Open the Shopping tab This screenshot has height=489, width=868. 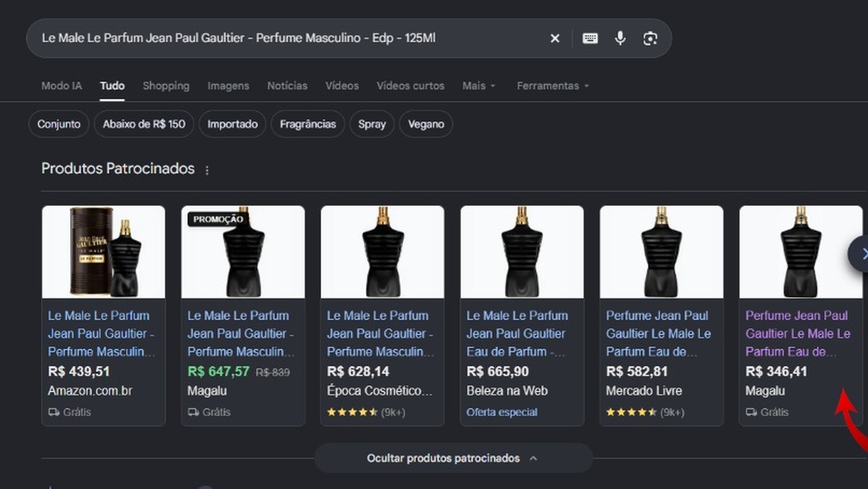coord(166,86)
